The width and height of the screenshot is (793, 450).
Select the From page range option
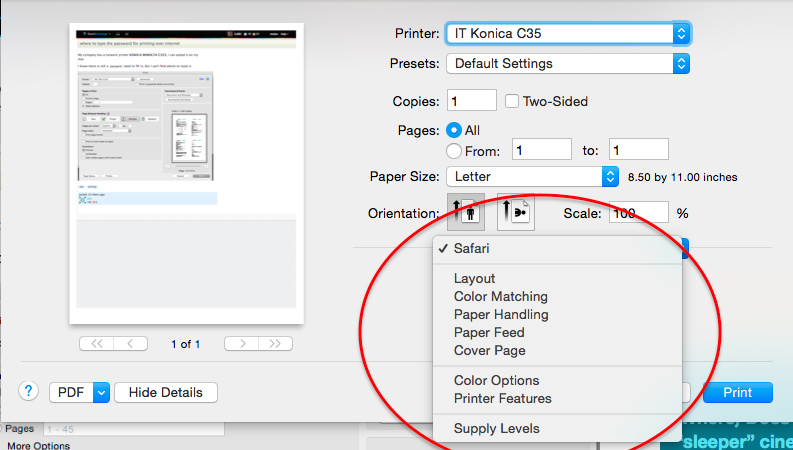click(454, 151)
